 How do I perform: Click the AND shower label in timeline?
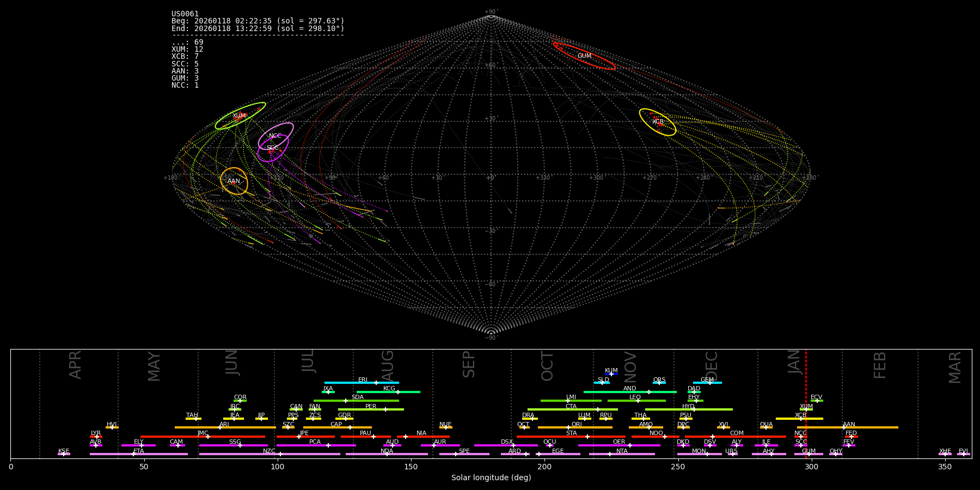tap(630, 389)
